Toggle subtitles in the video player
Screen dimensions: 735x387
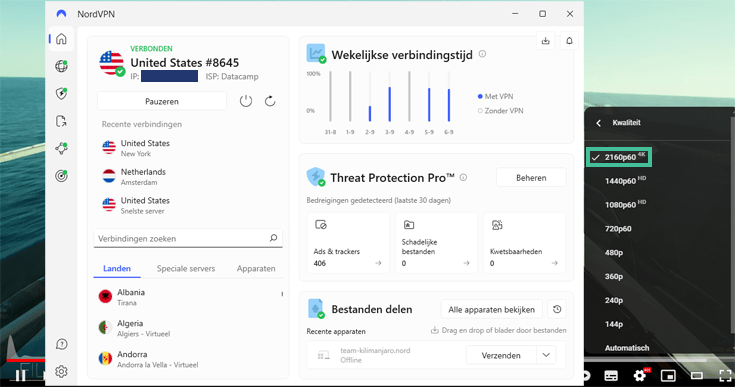(611, 375)
